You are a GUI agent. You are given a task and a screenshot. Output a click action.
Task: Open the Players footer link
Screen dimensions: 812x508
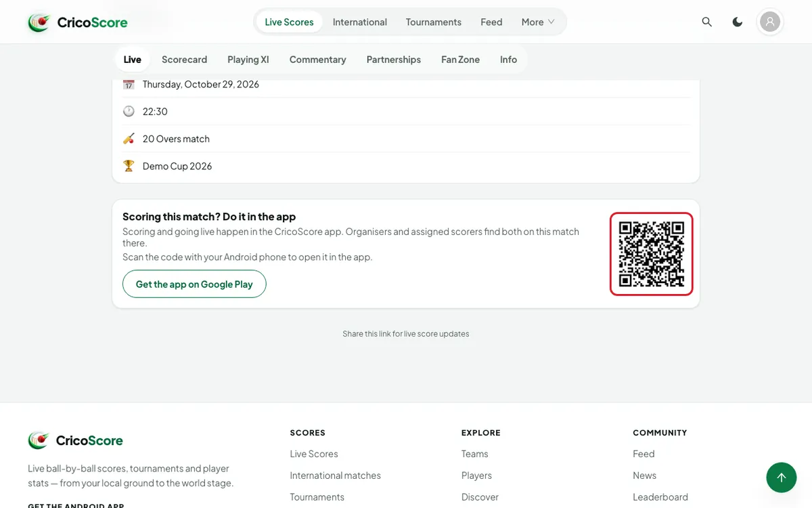(476, 475)
